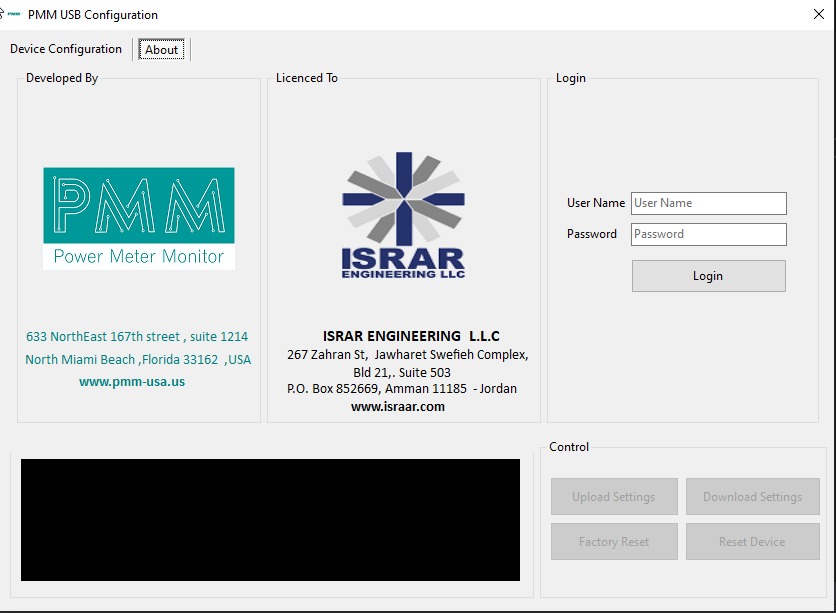
Task: Click the Factory Reset button
Action: (614, 541)
